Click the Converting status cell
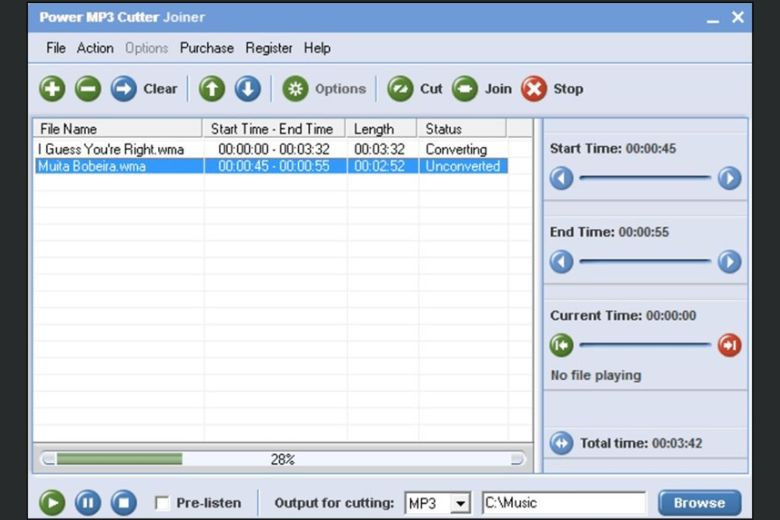The height and width of the screenshot is (520, 780). coord(456,149)
